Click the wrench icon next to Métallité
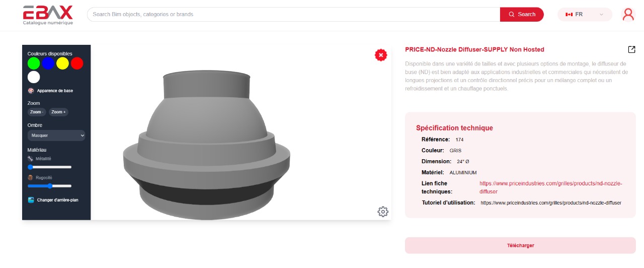Image resolution: width=644 pixels, height=268 pixels. pyautogui.click(x=30, y=159)
